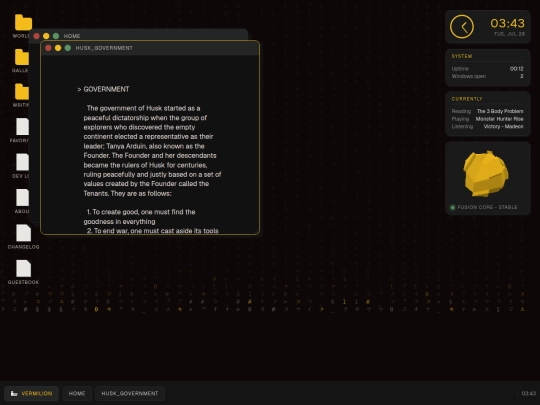Switch to HOME window via taskbar

77,393
